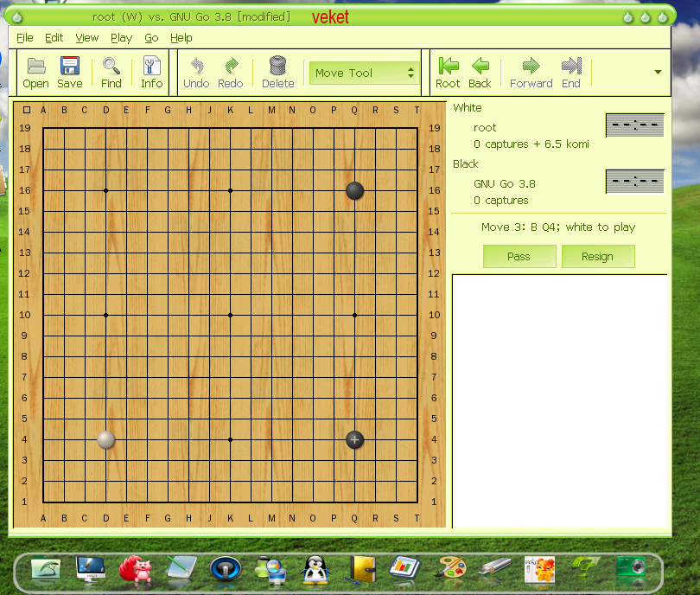The height and width of the screenshot is (595, 700).
Task: Expand the toolbar overflow arrow
Action: [x=658, y=72]
